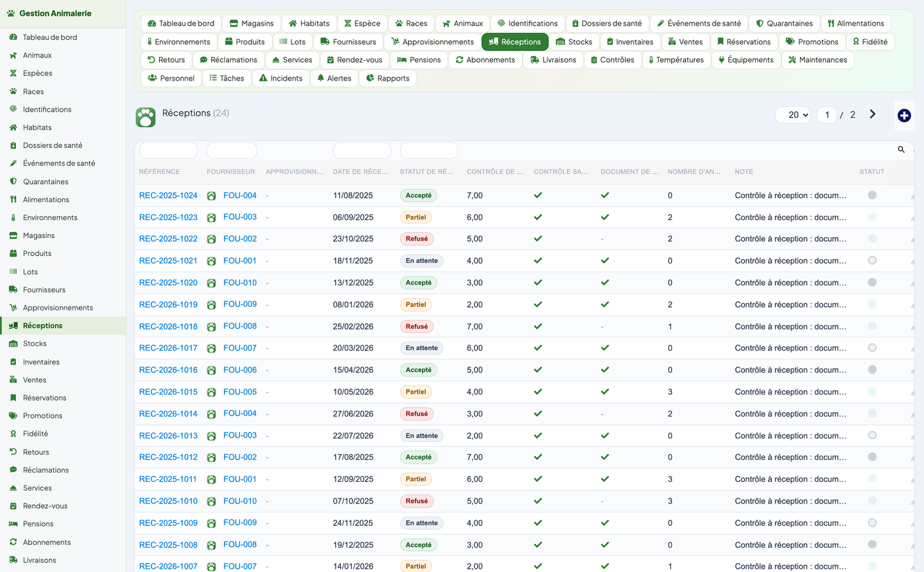
Task: Click the blue plus icon to add a reception
Action: coord(904,115)
